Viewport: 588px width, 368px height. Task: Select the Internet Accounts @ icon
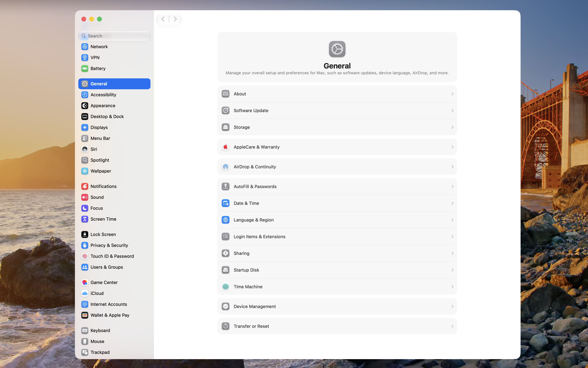click(x=85, y=304)
